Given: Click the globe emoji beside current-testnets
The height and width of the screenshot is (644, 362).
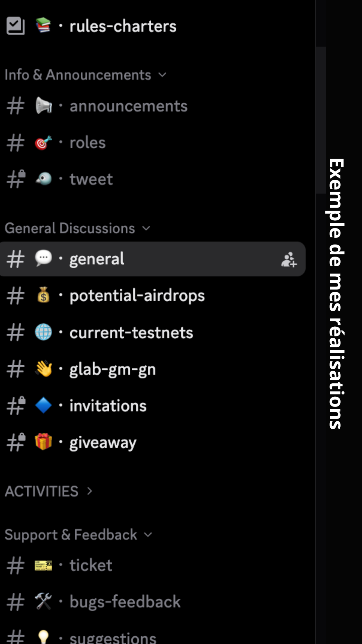Looking at the screenshot, I should point(44,332).
